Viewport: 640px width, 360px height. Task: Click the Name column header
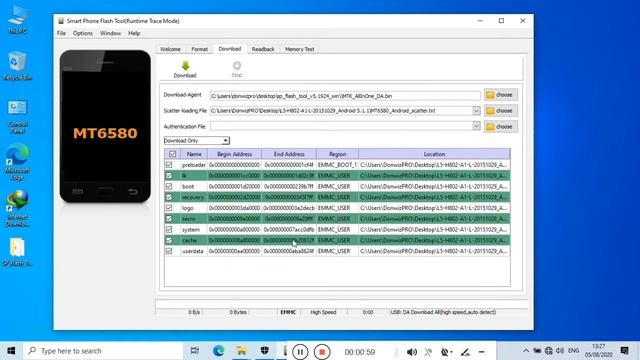(x=194, y=154)
